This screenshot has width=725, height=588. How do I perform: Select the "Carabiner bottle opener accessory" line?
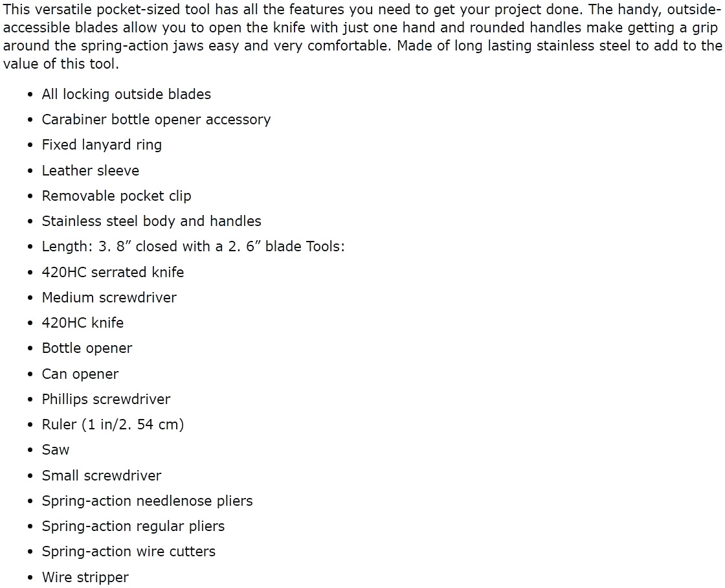[156, 120]
